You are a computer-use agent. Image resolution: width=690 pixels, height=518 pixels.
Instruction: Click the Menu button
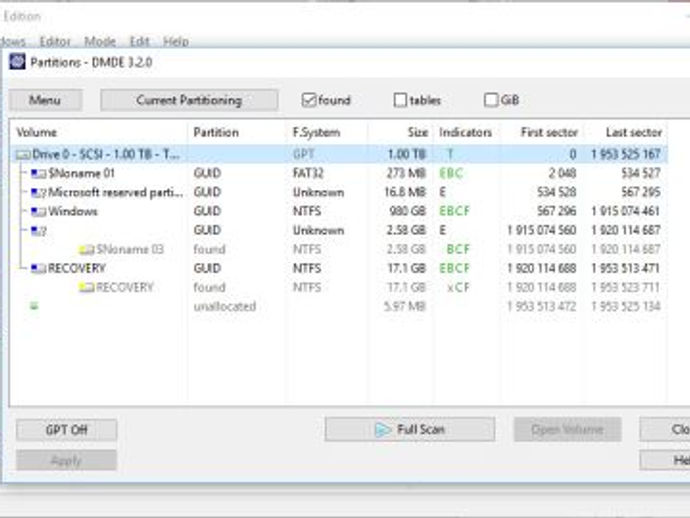(x=45, y=100)
